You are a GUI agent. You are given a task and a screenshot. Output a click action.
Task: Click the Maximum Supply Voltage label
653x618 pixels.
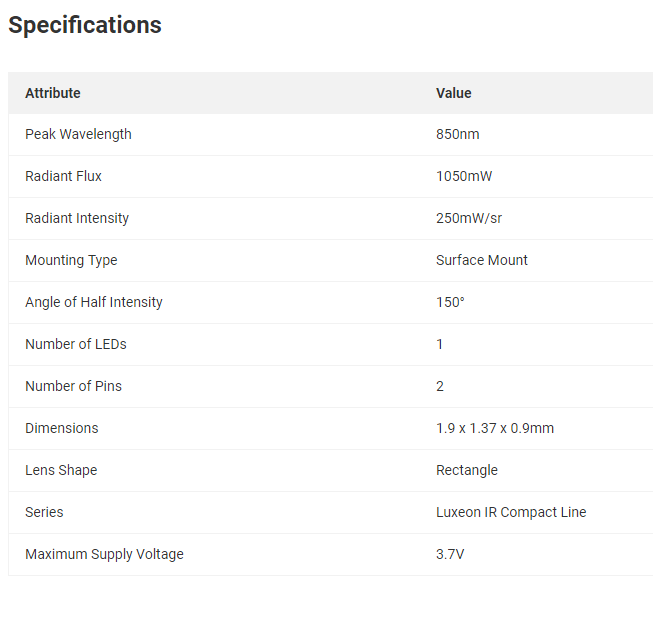pos(104,554)
